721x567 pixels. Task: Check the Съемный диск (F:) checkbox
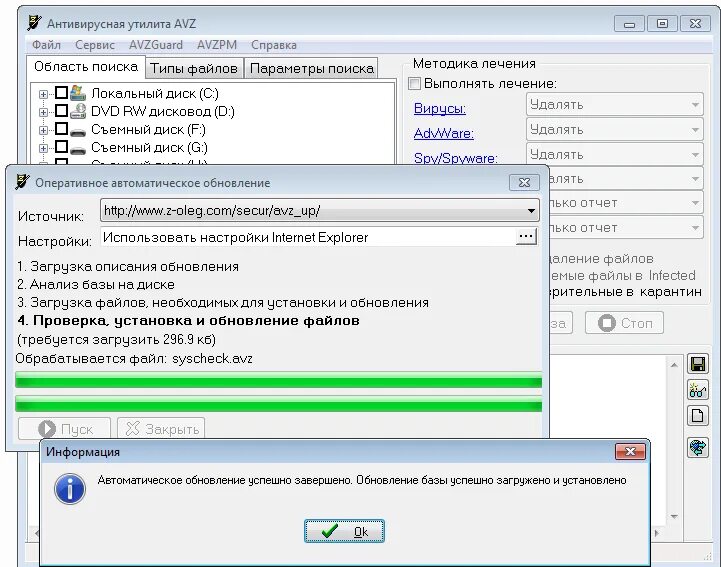(x=61, y=128)
